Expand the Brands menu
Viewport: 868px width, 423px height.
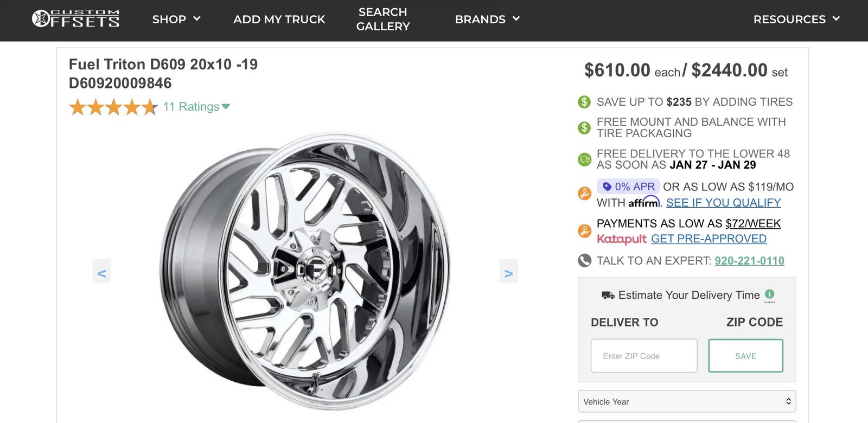[487, 20]
